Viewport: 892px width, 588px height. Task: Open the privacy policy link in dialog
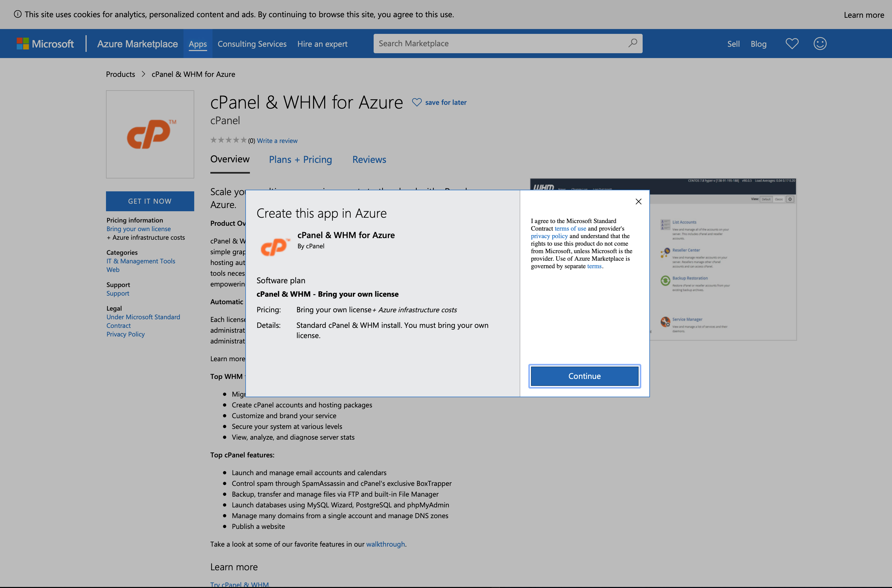(x=549, y=236)
